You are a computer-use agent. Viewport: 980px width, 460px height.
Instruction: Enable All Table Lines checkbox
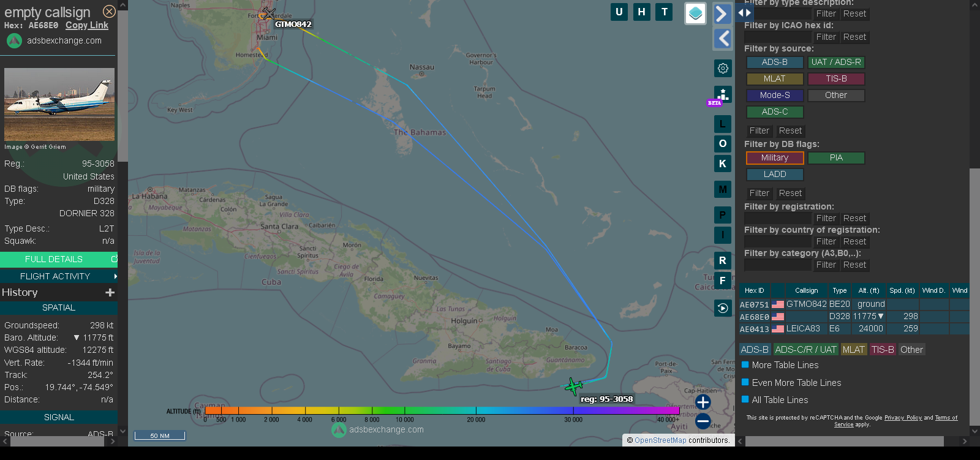[x=745, y=399]
